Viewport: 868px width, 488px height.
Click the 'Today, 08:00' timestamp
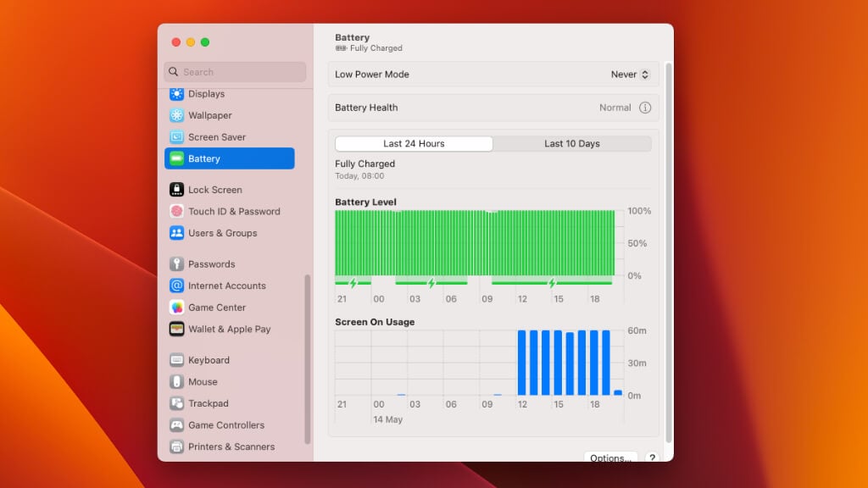tap(359, 176)
